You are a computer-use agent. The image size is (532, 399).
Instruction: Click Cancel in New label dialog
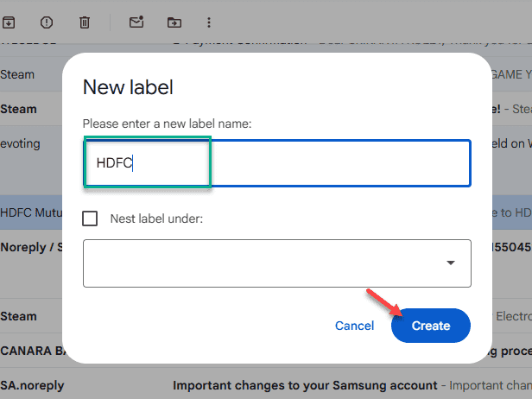[x=354, y=326]
